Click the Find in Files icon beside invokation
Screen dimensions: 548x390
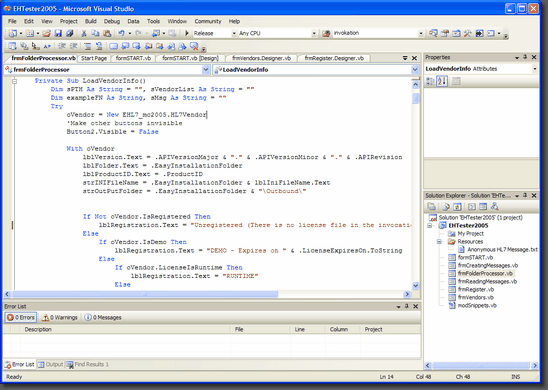pos(326,33)
